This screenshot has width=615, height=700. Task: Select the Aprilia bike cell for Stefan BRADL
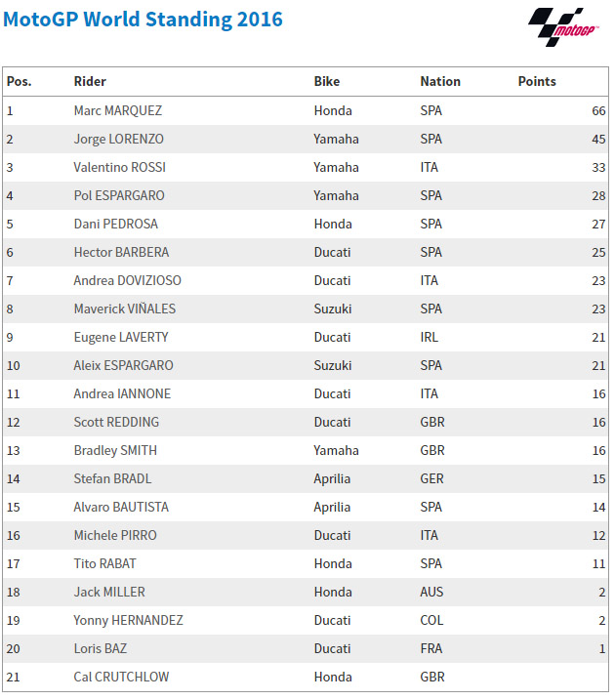click(332, 479)
